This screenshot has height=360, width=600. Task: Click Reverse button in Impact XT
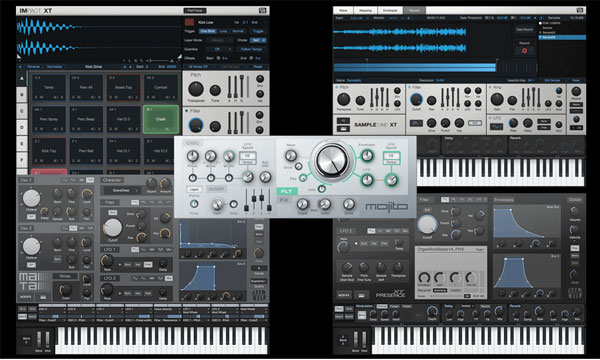pyautogui.click(x=33, y=67)
